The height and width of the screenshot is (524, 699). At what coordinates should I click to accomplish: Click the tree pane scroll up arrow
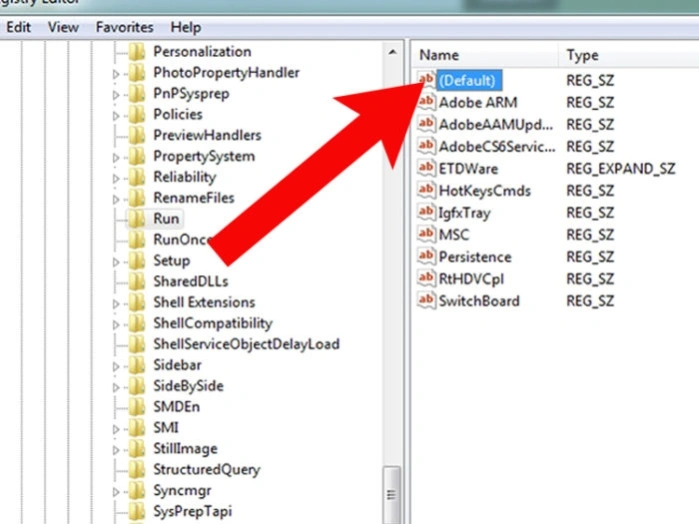392,52
